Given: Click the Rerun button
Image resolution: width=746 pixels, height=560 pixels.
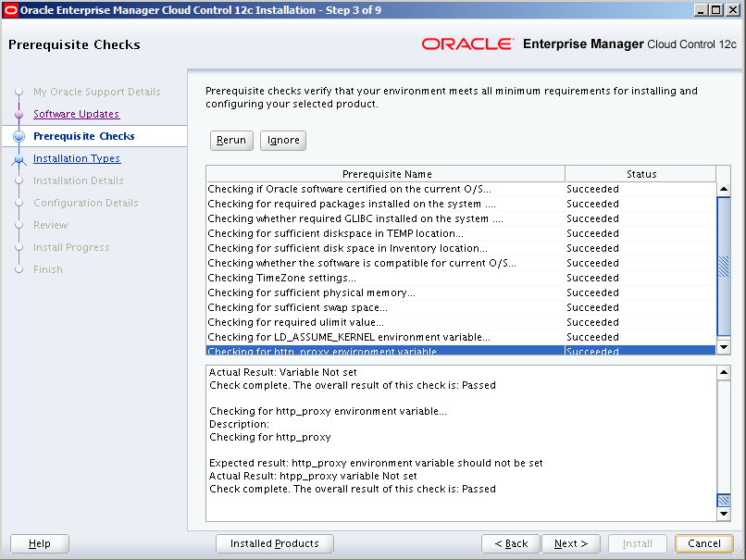Looking at the screenshot, I should [x=231, y=141].
